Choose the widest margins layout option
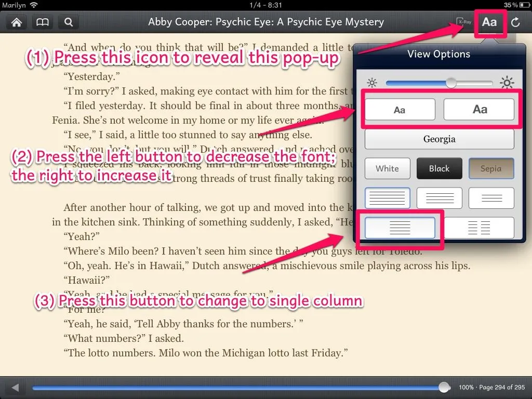The image size is (532, 399). point(491,198)
